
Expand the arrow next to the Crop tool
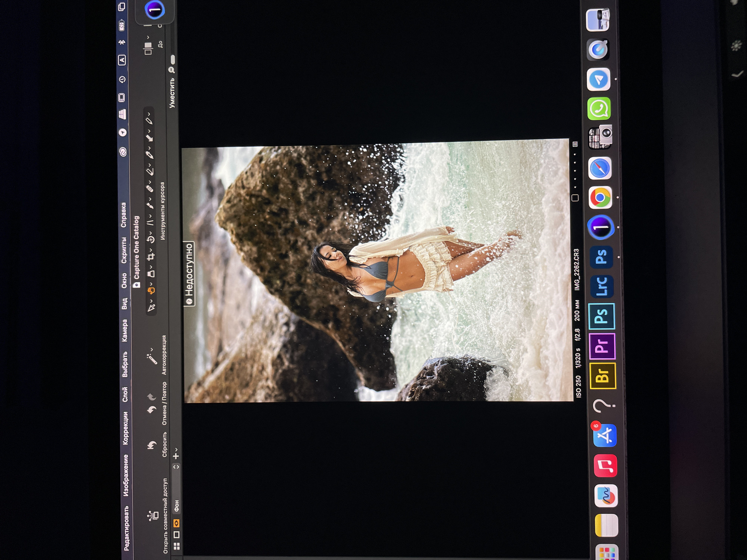click(151, 250)
